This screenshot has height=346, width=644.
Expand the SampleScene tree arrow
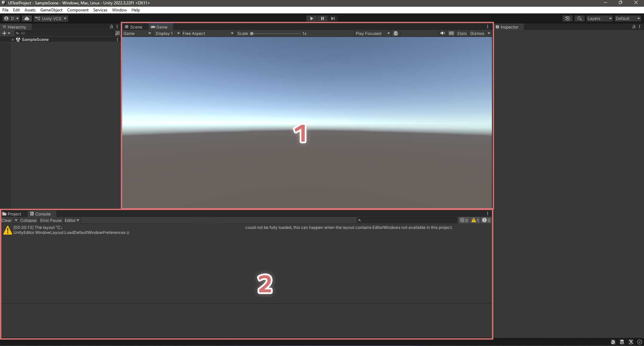(x=13, y=40)
